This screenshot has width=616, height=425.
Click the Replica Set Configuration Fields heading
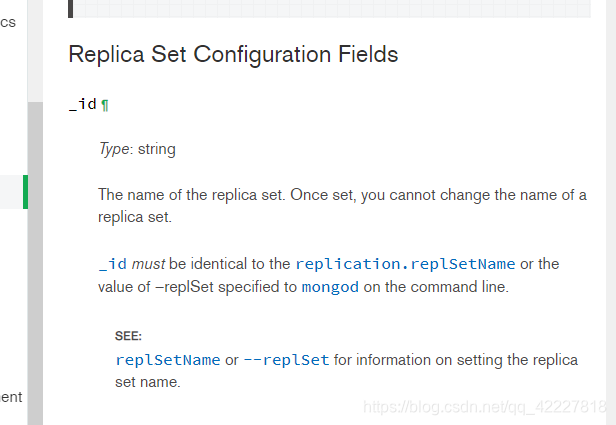233,54
